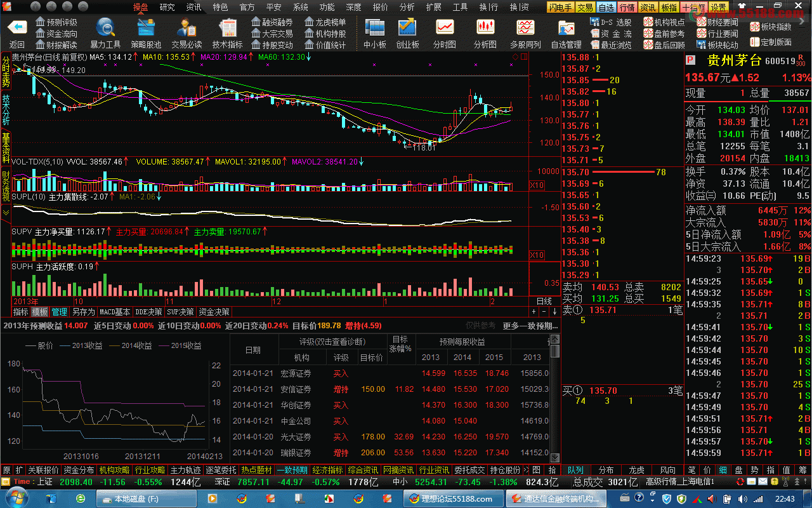Open 机构持股 toolbar item
This screenshot has height=508, width=812.
pyautogui.click(x=325, y=34)
